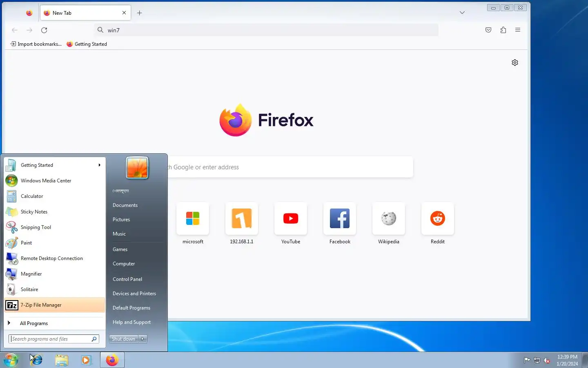588x368 pixels.
Task: Switch to the pinned Firefox tab
Action: point(29,13)
